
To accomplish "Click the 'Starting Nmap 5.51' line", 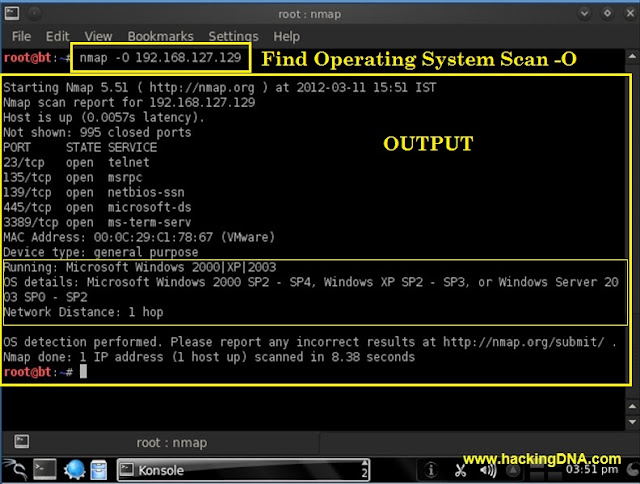I will (x=220, y=87).
